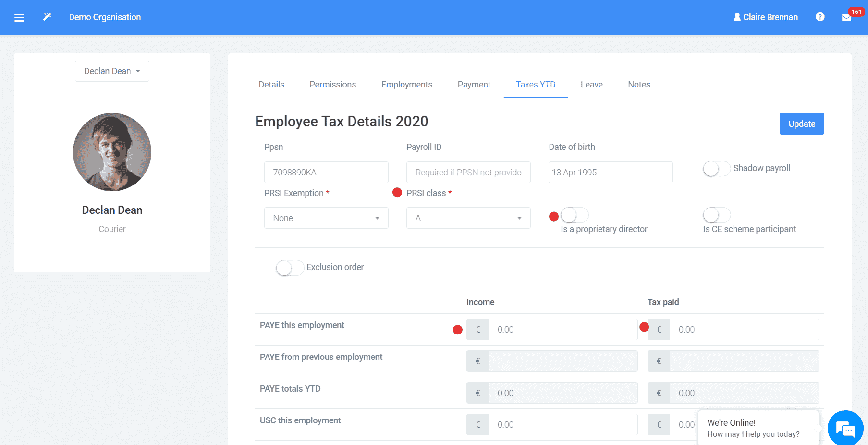Open the Declan Dean employee dropdown
Image resolution: width=868 pixels, height=445 pixels.
112,71
